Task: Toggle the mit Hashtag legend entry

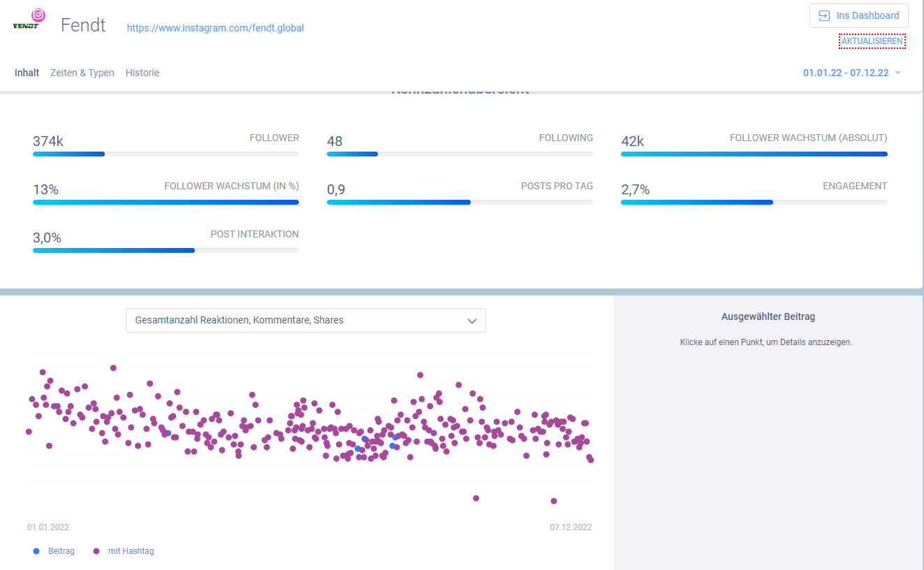Action: point(124,551)
